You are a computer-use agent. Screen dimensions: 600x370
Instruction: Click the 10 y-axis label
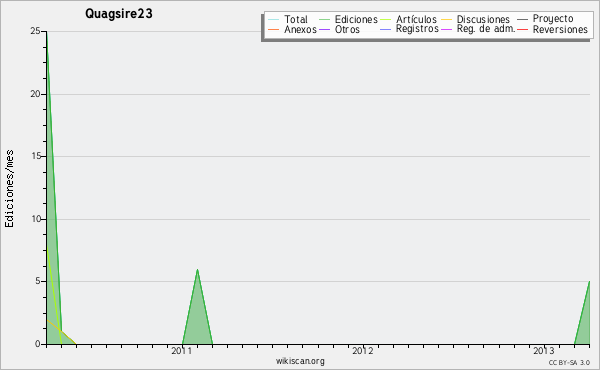35,219
